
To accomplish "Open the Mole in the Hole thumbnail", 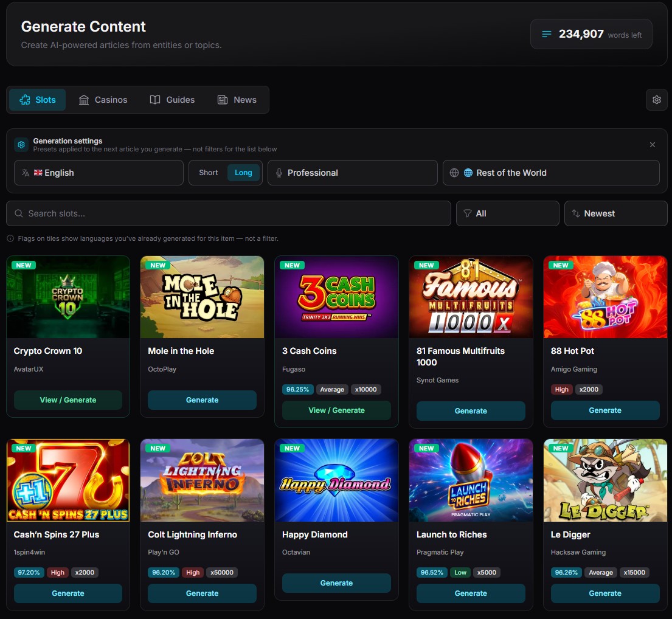I will (203, 297).
